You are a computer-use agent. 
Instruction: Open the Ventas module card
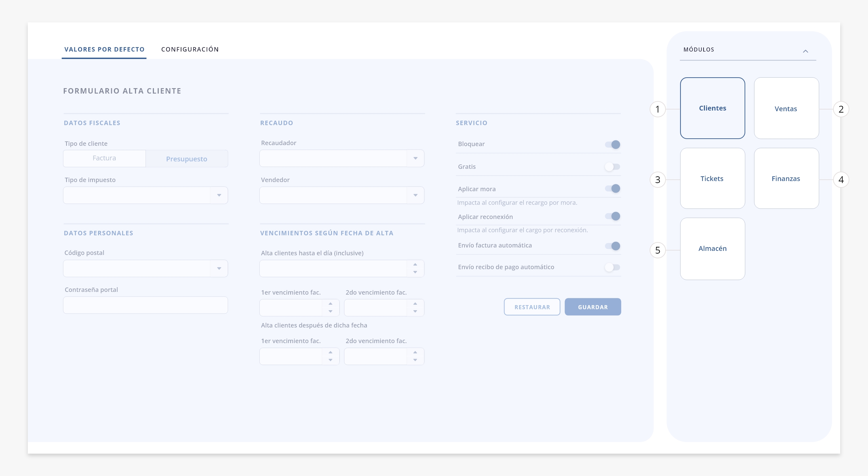click(786, 108)
